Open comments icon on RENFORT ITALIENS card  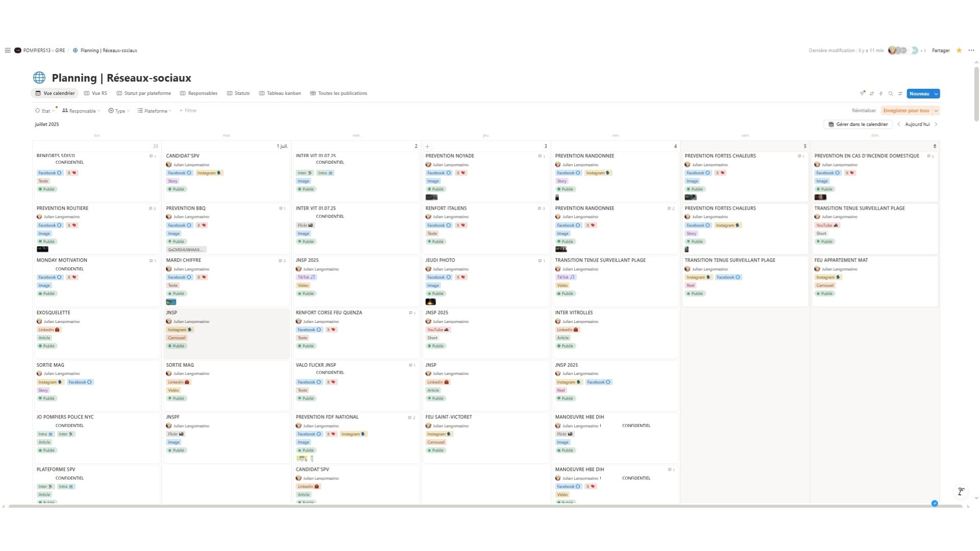point(541,208)
